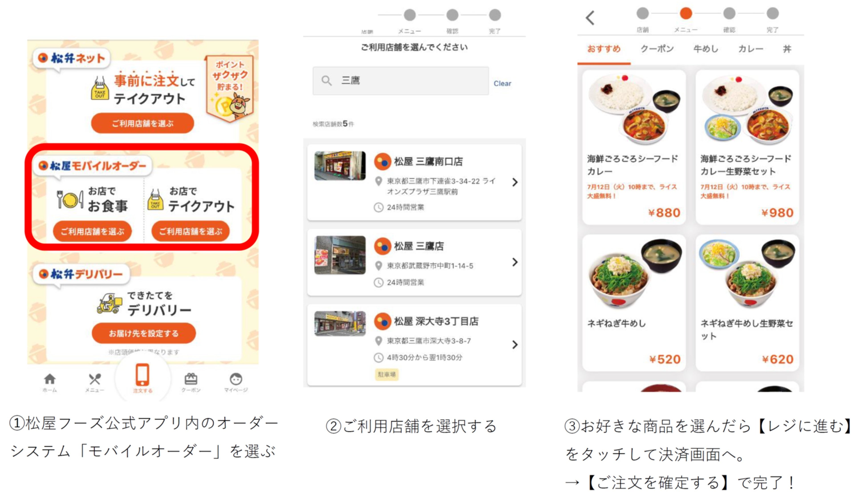868x503 pixels.
Task: Tap the Home icon in bottom navigation
Action: pos(50,379)
